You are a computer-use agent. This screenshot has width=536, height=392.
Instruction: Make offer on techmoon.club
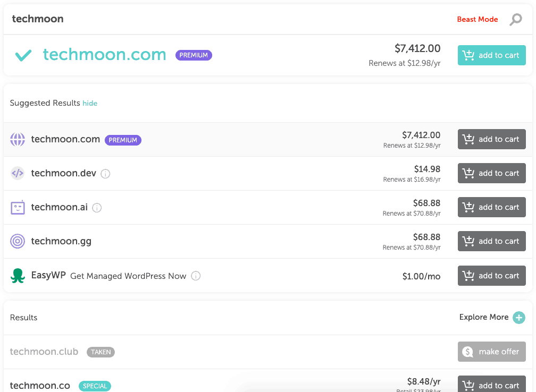491,352
